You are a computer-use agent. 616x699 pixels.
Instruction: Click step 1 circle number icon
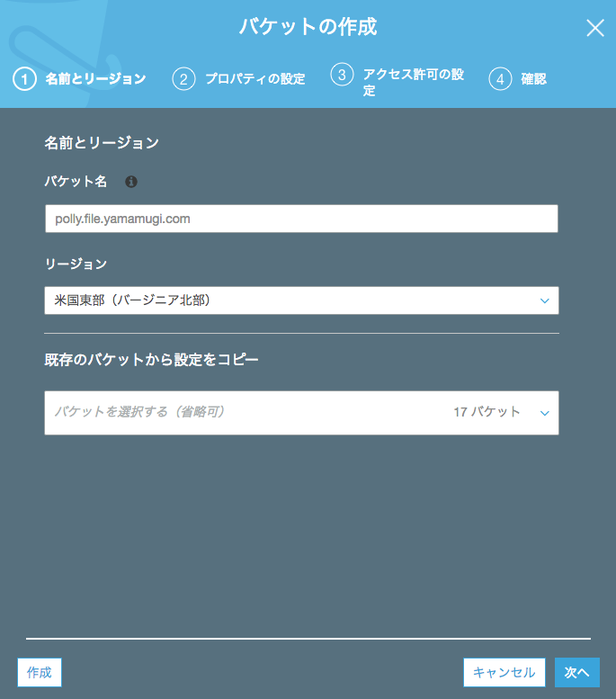(x=24, y=79)
